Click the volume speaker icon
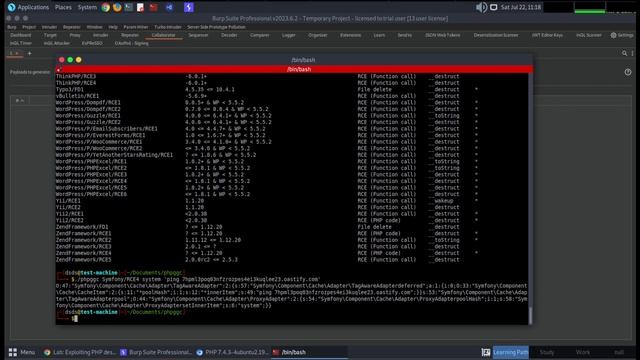The height and width of the screenshot is (360, 640). (481, 7)
